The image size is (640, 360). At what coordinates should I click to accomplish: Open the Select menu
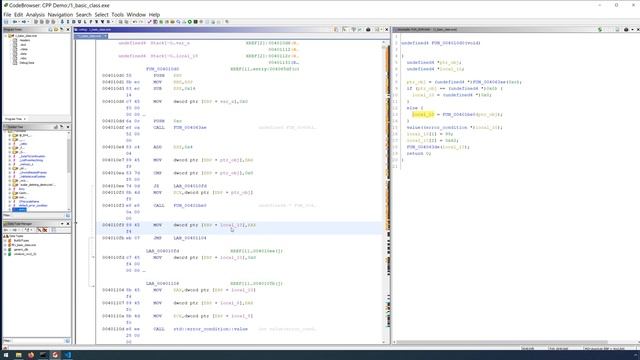tap(102, 15)
